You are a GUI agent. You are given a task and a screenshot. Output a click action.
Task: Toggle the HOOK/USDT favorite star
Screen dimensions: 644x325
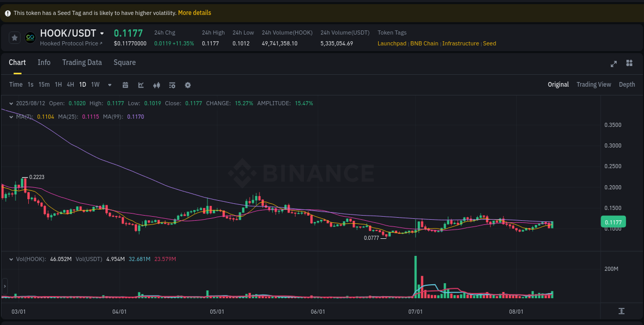coord(14,37)
